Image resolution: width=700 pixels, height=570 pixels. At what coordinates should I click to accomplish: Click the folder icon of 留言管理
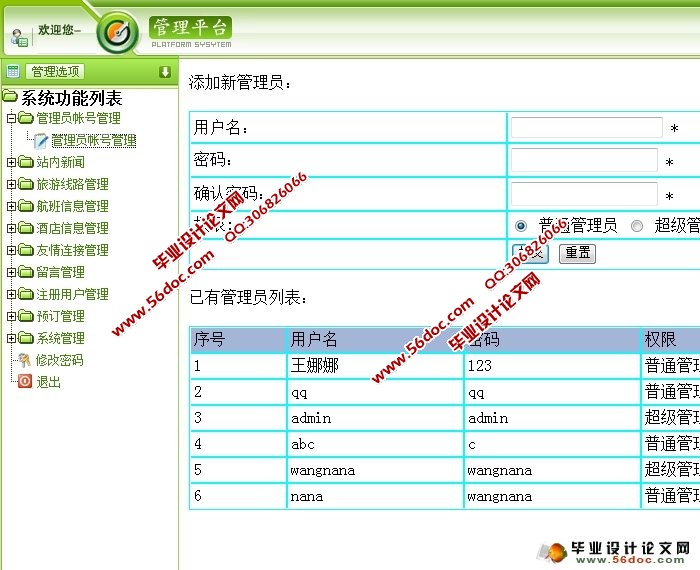coord(26,271)
